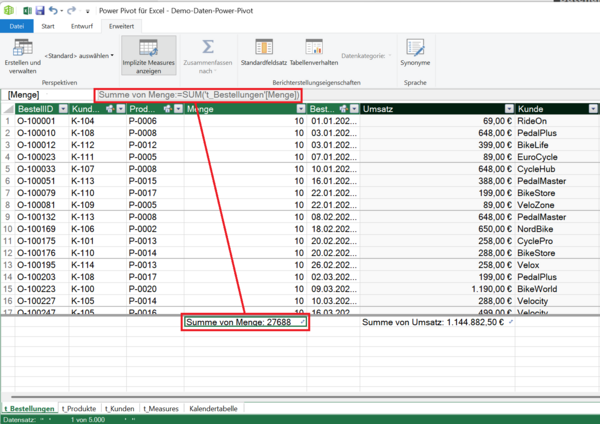
Task: Click Erstellen und verwalten perspectives icon
Action: pos(22,48)
